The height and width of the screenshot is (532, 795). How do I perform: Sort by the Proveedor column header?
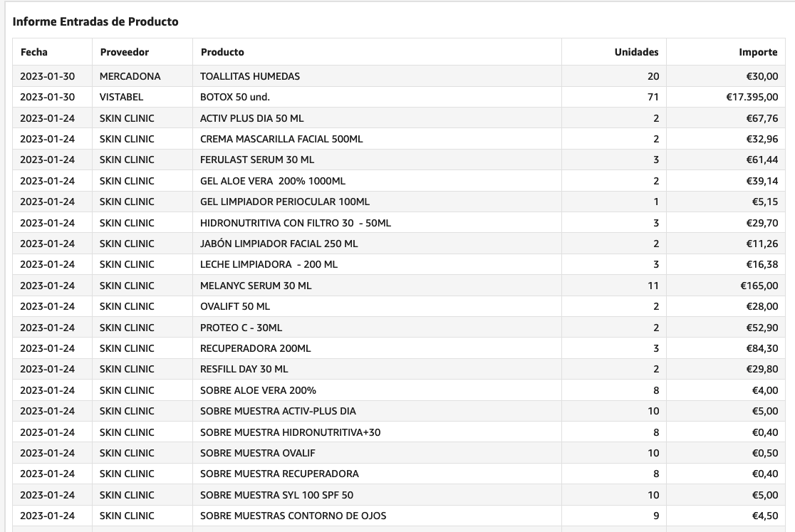pos(125,52)
